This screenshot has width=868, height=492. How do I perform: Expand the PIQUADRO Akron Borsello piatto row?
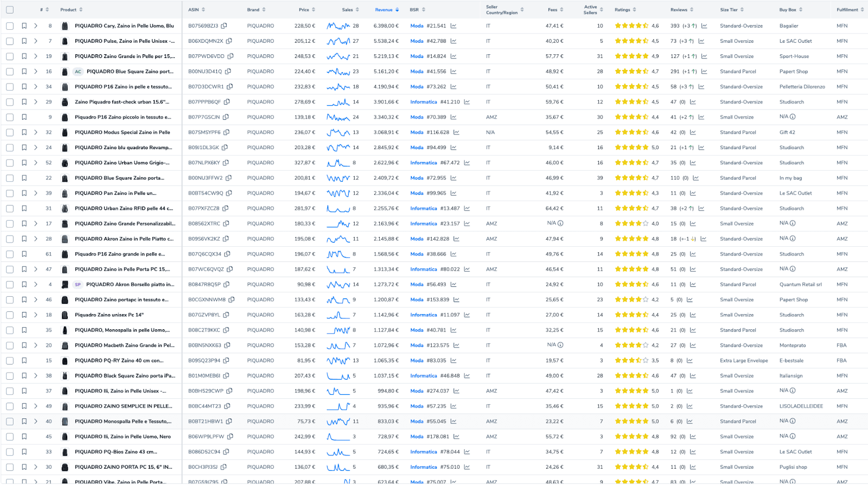click(36, 284)
